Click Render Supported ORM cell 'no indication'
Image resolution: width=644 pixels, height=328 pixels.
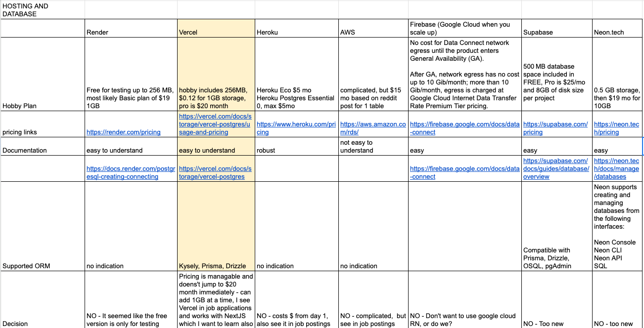click(x=131, y=226)
